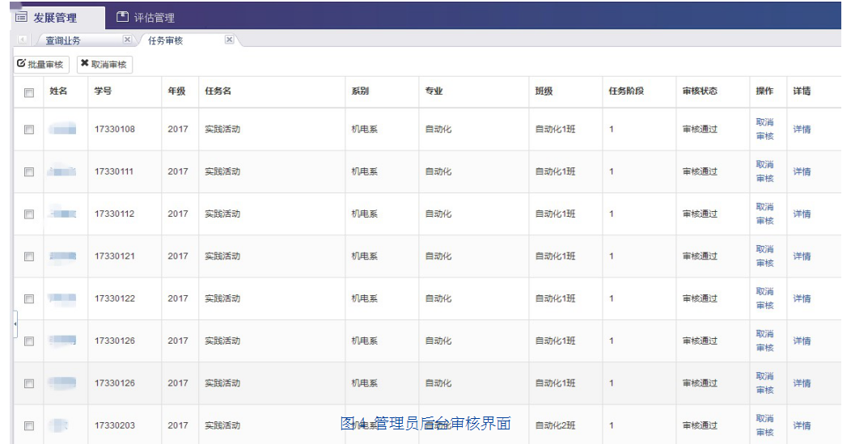Close the 查询业务 tab with its X
The image size is (868, 444).
[127, 40]
